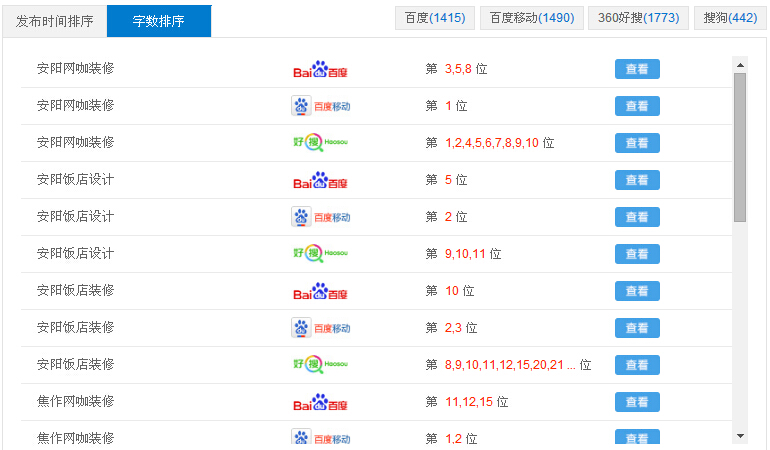This screenshot has width=770, height=450.
Task: Click the vertical scrollbar thumb
Action: (x=740, y=147)
